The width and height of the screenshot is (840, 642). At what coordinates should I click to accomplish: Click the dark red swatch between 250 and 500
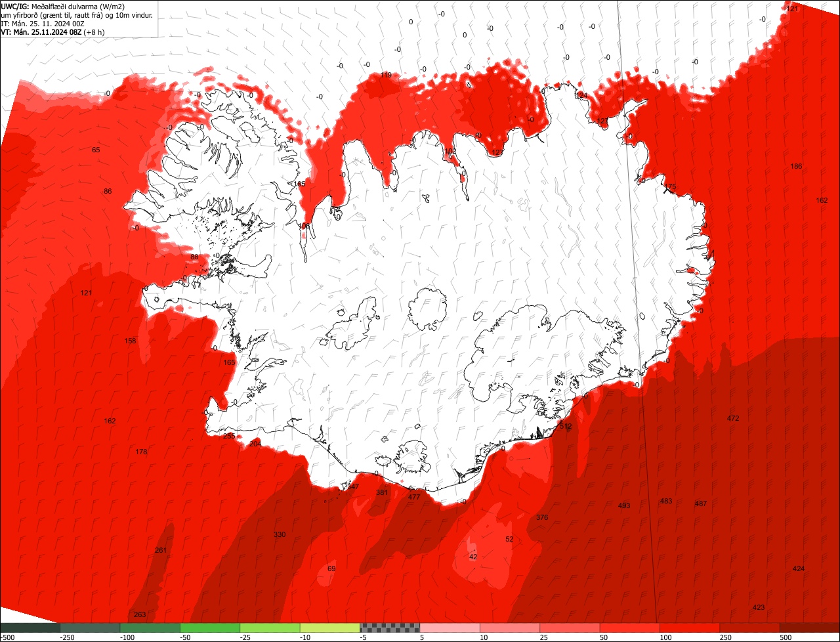(750, 628)
